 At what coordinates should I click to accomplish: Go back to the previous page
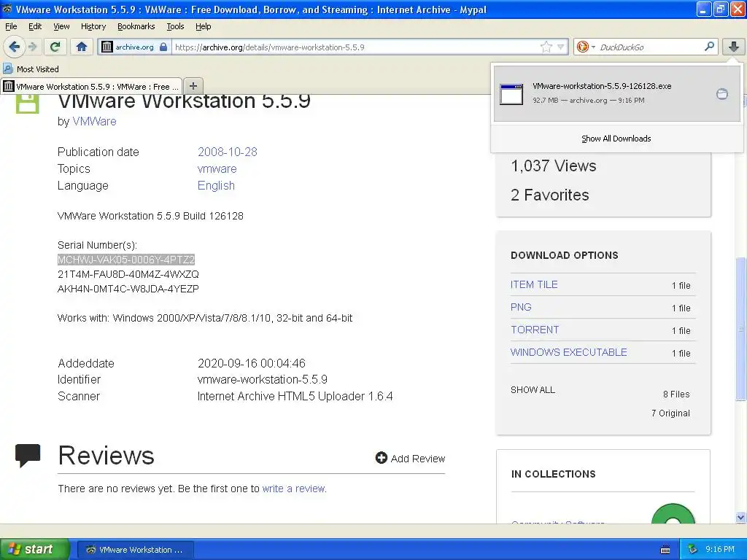pos(14,47)
